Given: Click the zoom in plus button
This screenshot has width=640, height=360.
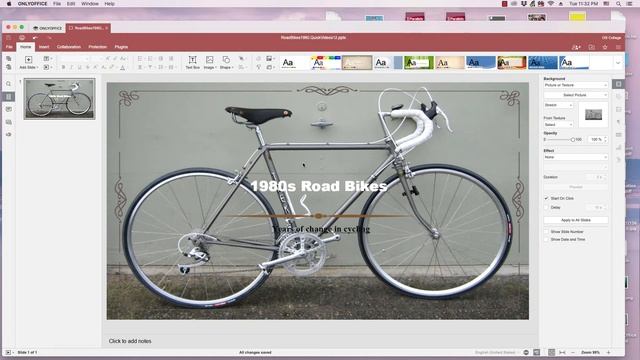Looking at the screenshot, I should [x=608, y=352].
